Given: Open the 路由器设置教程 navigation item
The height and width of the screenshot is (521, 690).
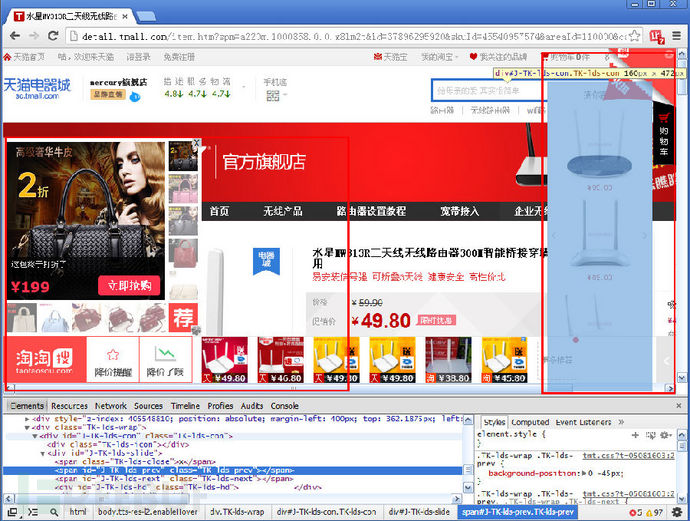Looking at the screenshot, I should point(371,211).
